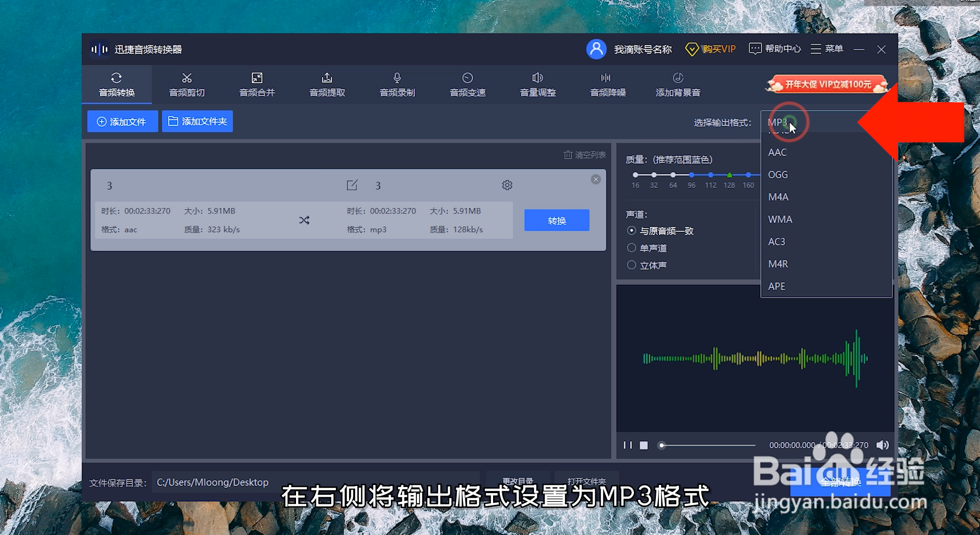Screen dimensions: 980x535
Task: Go to the 音频提取 tab
Action: click(x=327, y=85)
